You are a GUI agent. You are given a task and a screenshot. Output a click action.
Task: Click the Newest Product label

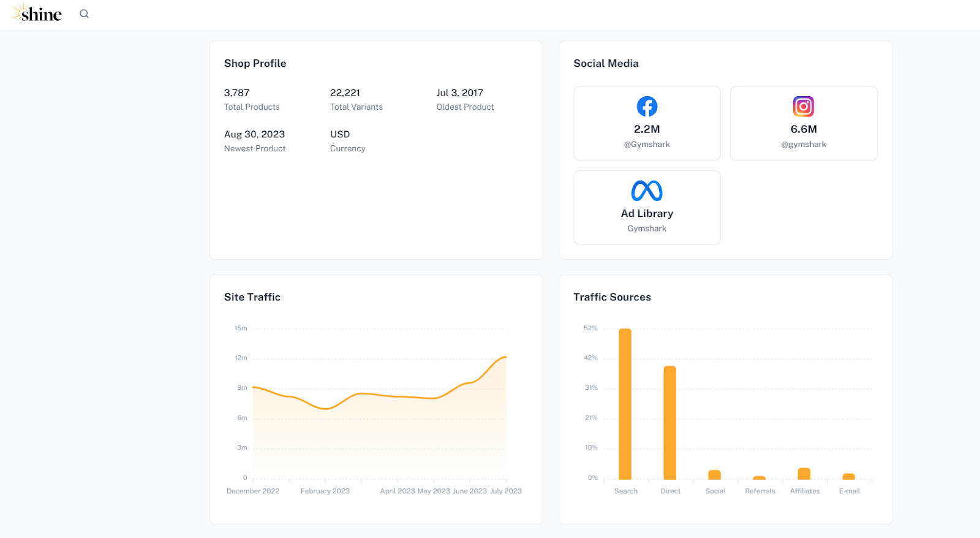coord(255,149)
